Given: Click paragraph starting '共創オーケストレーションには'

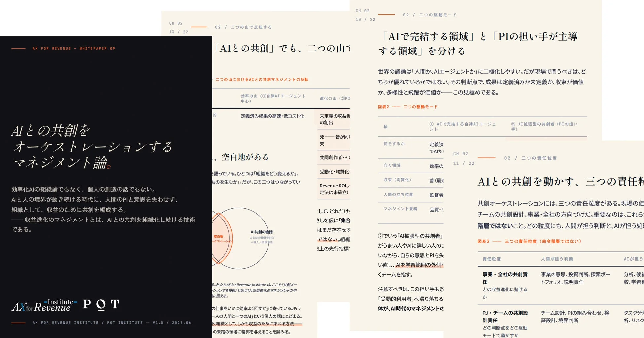Looking at the screenshot, I should pyautogui.click(x=560, y=215).
